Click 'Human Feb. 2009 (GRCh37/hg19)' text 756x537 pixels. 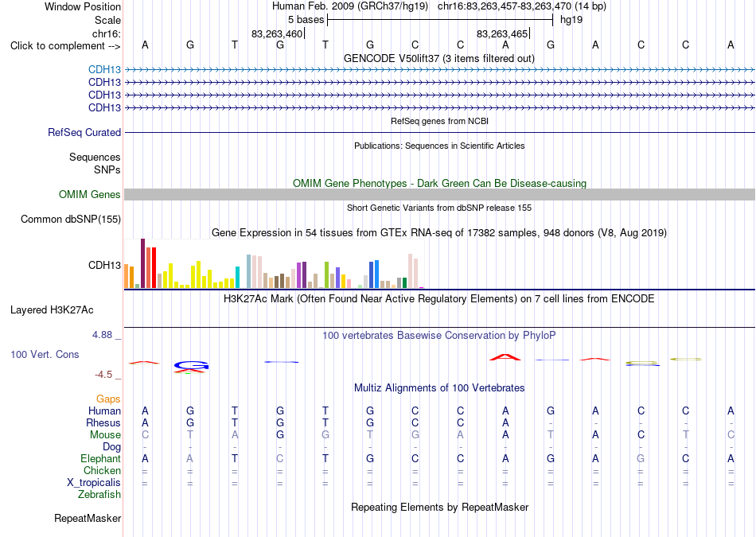coord(350,6)
